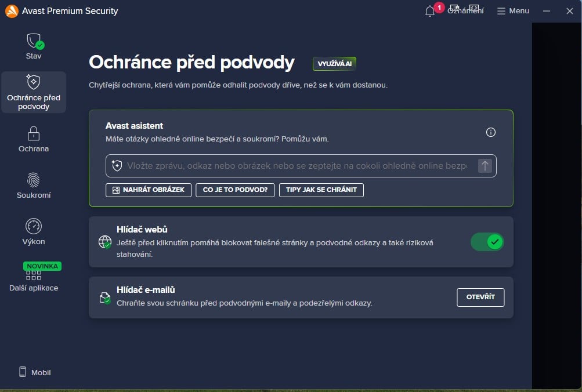The image size is (582, 392).
Task: Ask CO JE TO PODVOD? via button
Action: (x=234, y=190)
